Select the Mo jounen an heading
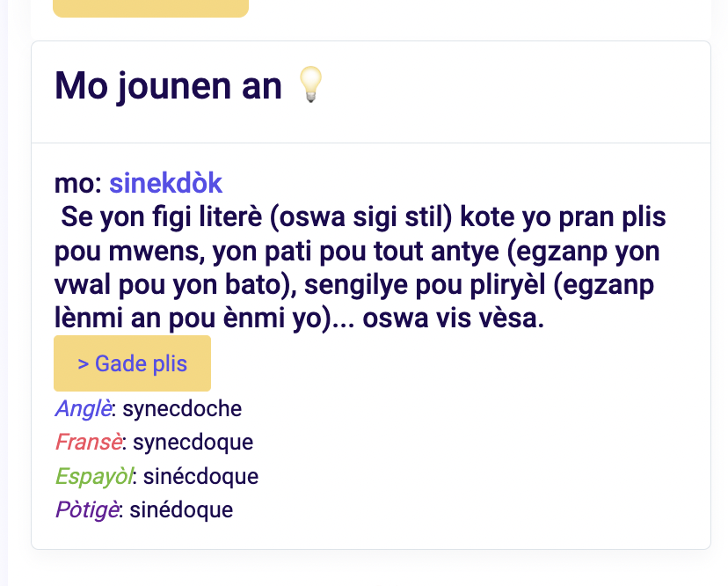 click(x=169, y=85)
